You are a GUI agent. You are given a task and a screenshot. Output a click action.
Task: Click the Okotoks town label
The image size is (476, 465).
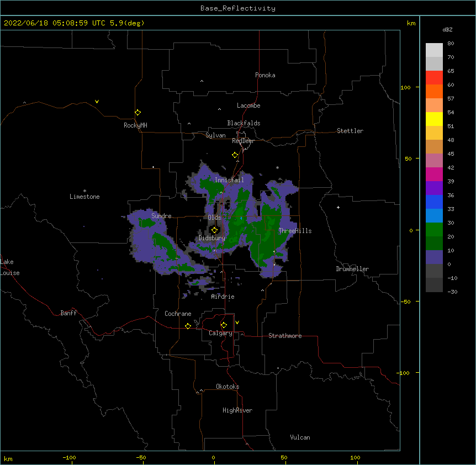click(228, 387)
